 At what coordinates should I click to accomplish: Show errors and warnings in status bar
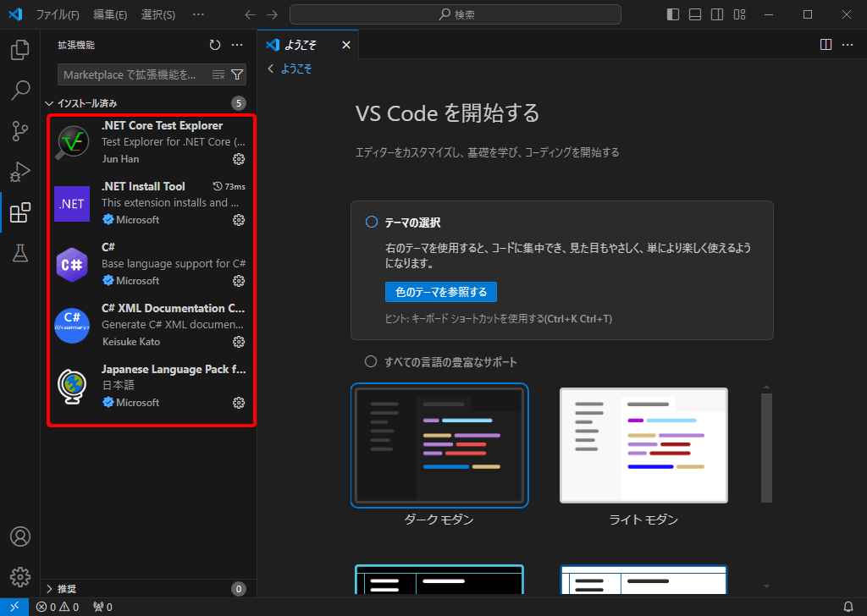click(x=58, y=607)
